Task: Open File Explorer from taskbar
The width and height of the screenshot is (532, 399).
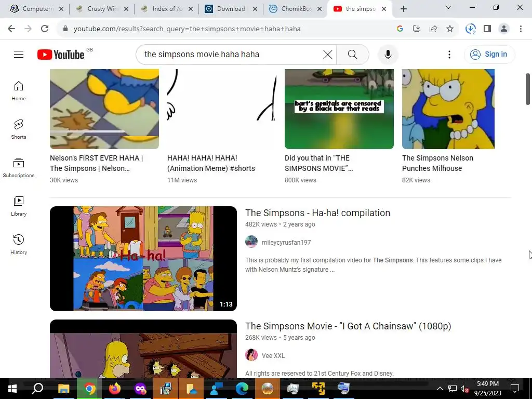Action: tap(63, 389)
